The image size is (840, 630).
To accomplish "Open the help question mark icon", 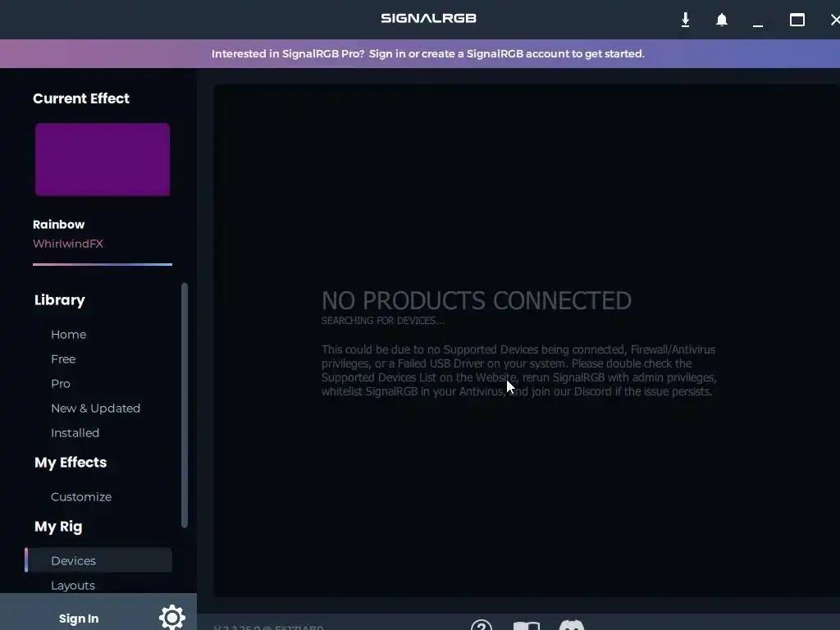I will 481,624.
